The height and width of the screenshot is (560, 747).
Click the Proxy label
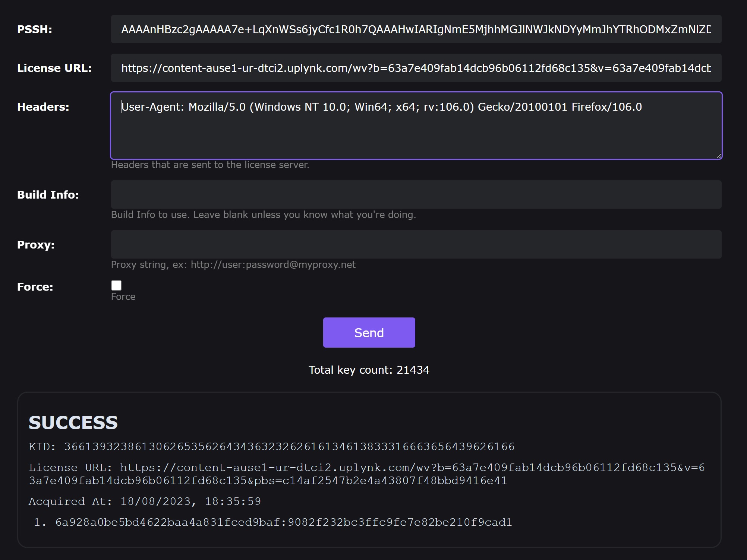click(36, 244)
